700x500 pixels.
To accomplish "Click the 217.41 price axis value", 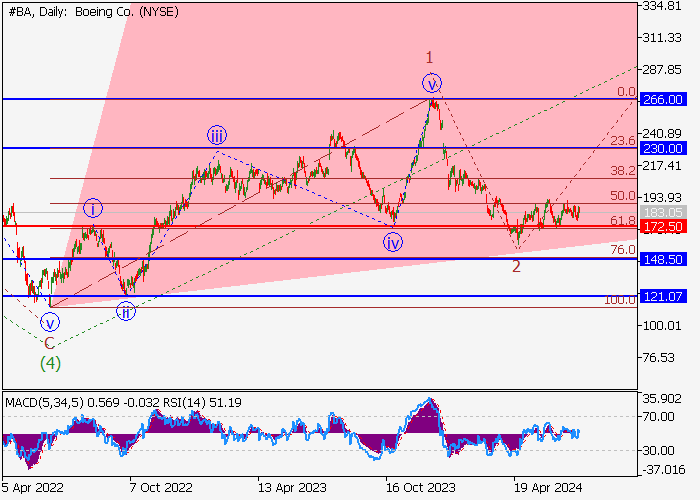I will point(662,166).
